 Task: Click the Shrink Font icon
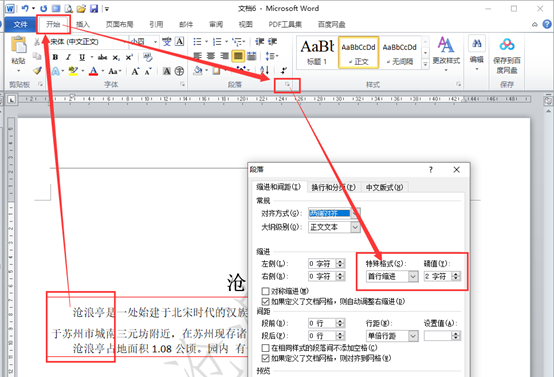click(x=148, y=71)
